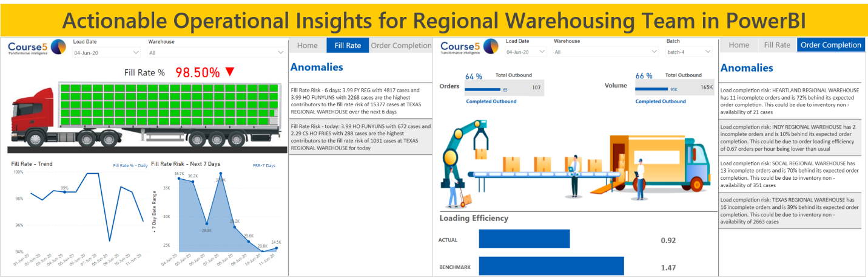Click the 'Fill Rate Risk - Next 7 Days' title
This screenshot has height=277, width=868.
pyautogui.click(x=186, y=163)
